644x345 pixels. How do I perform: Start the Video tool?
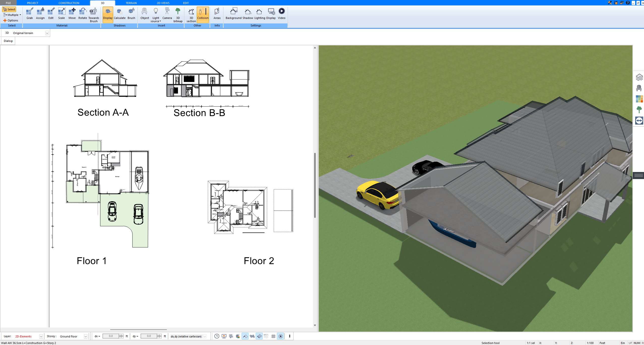282,14
